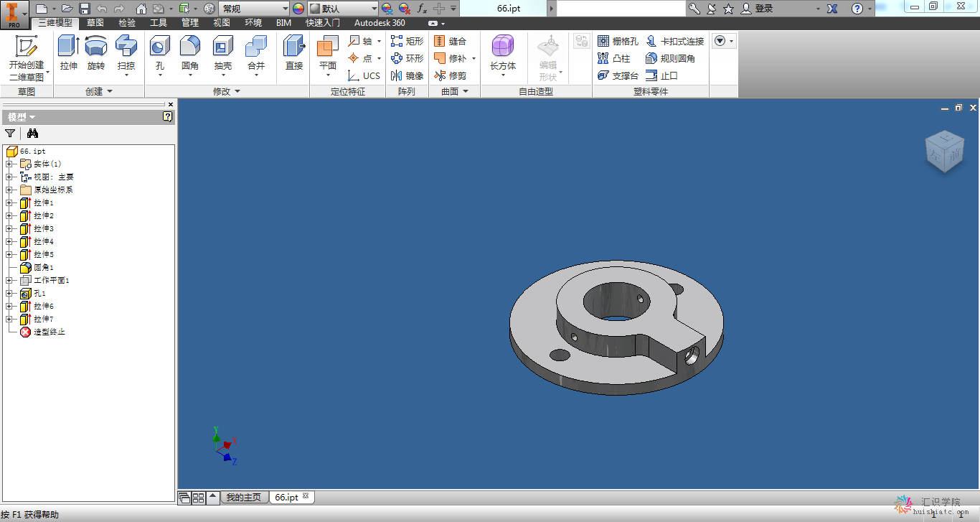
Task: Select the Rule Fillet (规则圆角) tool
Action: pyautogui.click(x=671, y=58)
